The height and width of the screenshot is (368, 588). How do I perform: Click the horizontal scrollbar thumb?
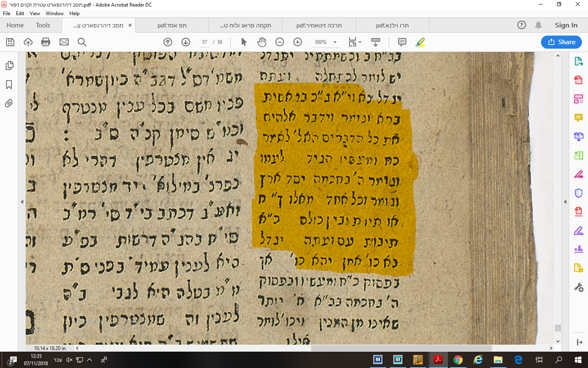point(401,348)
